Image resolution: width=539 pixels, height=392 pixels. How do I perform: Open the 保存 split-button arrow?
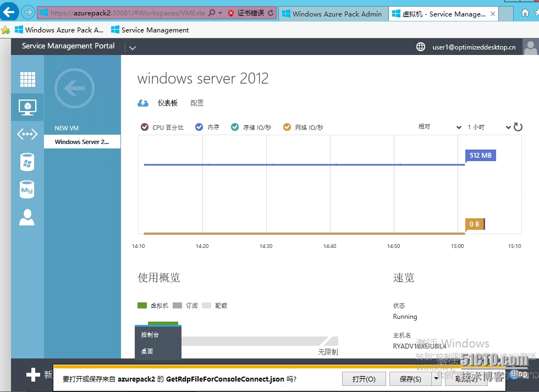436,379
